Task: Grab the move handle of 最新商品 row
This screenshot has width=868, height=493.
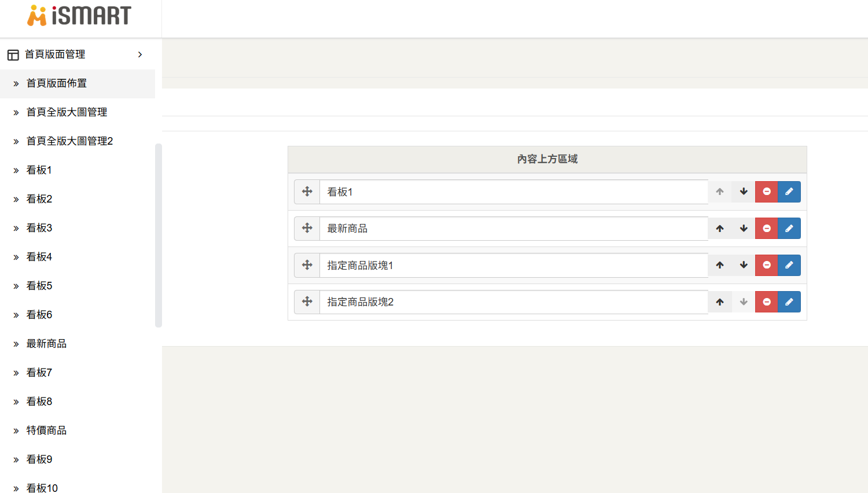Action: 307,228
